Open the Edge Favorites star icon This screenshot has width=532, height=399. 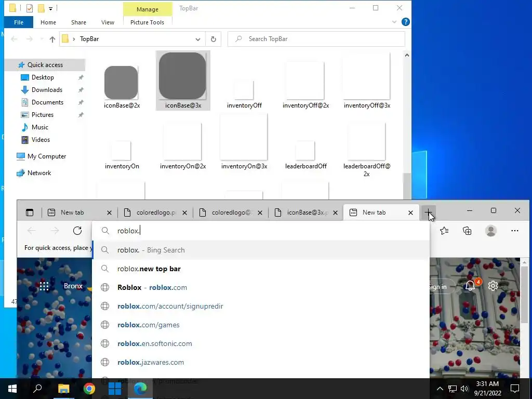(444, 231)
